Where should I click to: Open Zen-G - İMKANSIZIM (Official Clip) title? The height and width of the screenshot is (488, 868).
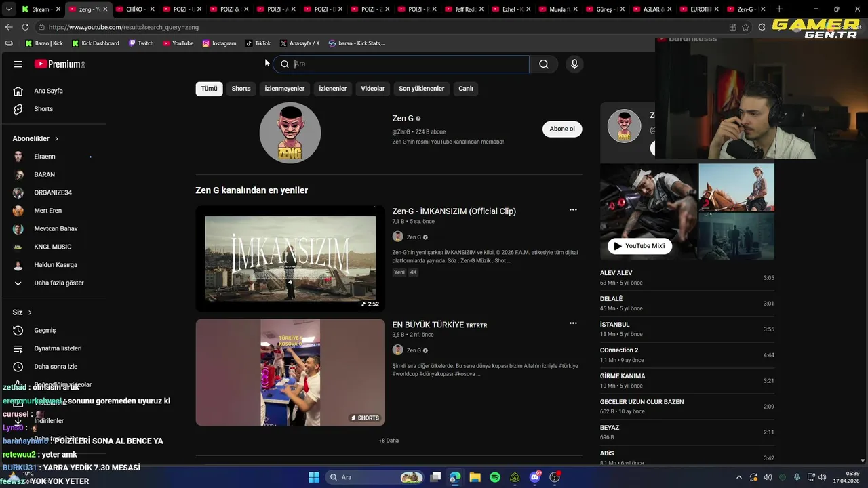click(x=454, y=211)
